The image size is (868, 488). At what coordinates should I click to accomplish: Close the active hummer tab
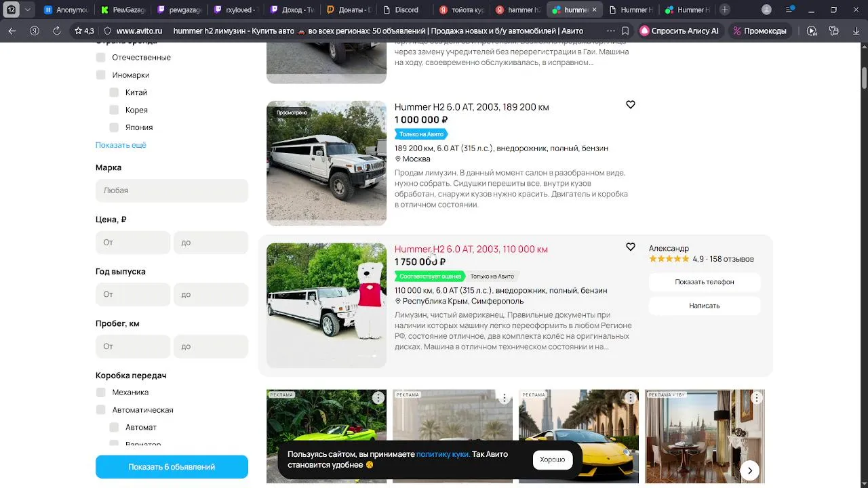click(595, 10)
